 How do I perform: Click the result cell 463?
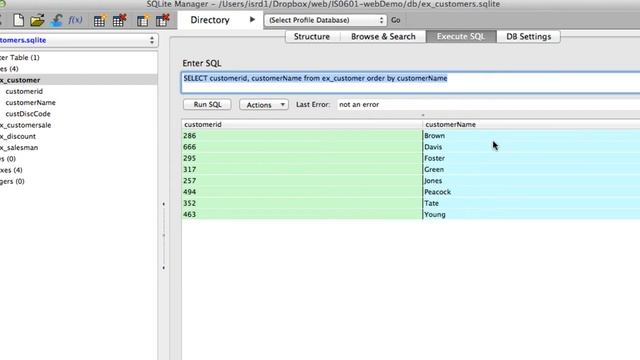coord(302,214)
